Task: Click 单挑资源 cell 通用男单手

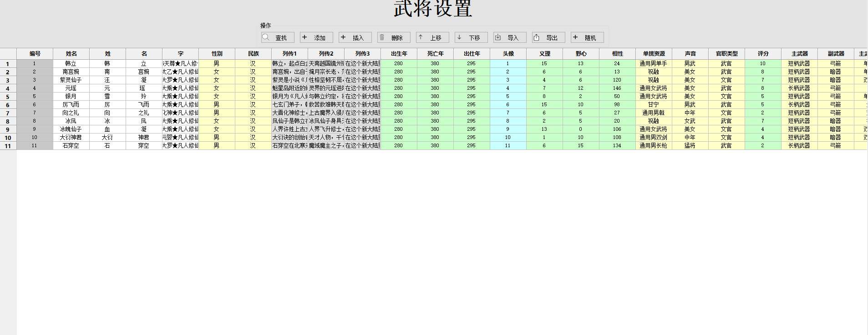Action: 654,64
